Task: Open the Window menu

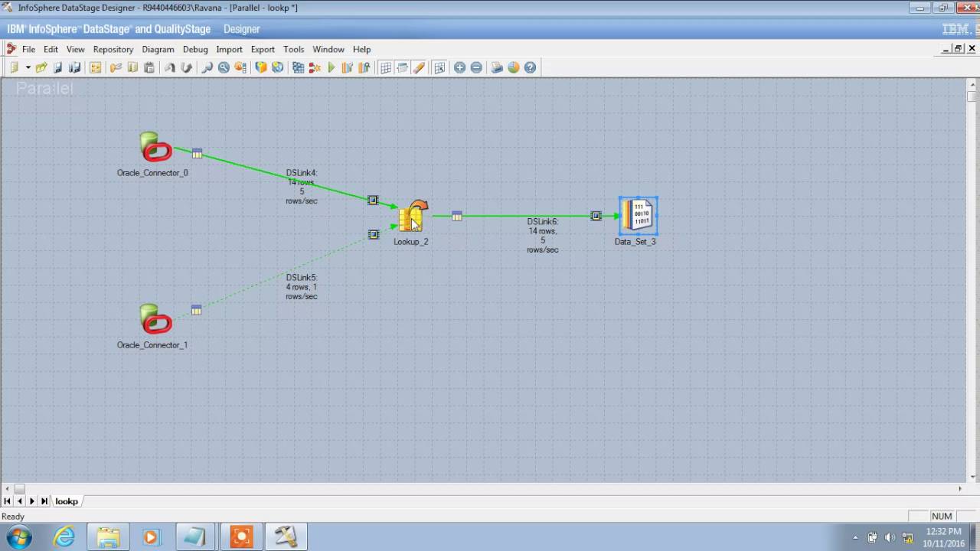Action: pos(328,49)
